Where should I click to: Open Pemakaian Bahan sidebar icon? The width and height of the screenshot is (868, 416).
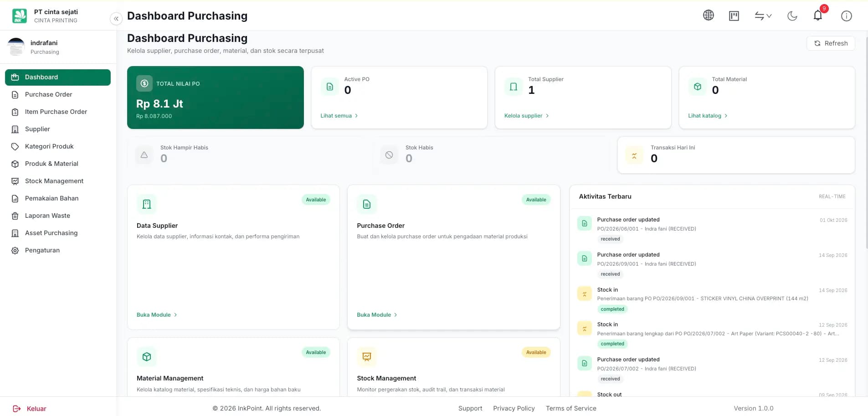pos(15,199)
